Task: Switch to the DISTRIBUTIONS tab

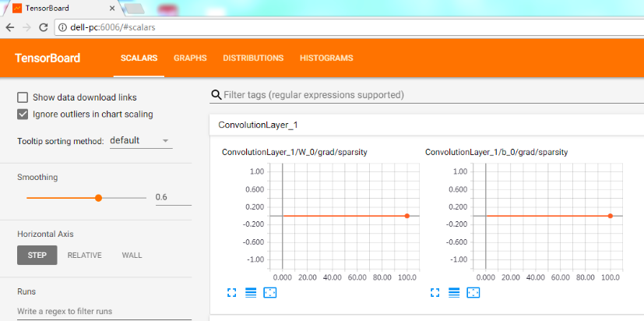Action: (253, 58)
